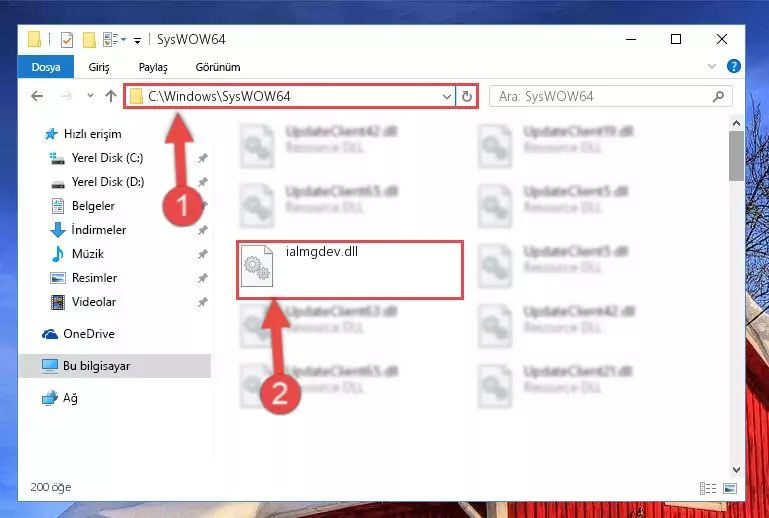
Task: Open Müzik folder in sidebar
Action: [87, 254]
